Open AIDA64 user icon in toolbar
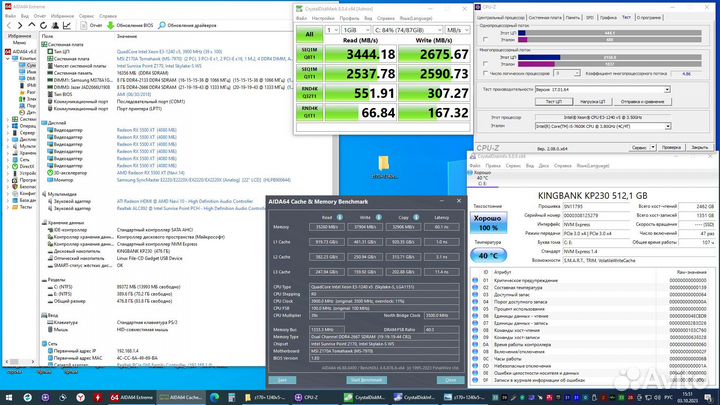Image resolution: width=720 pixels, height=405 pixels. pyautogui.click(x=55, y=26)
